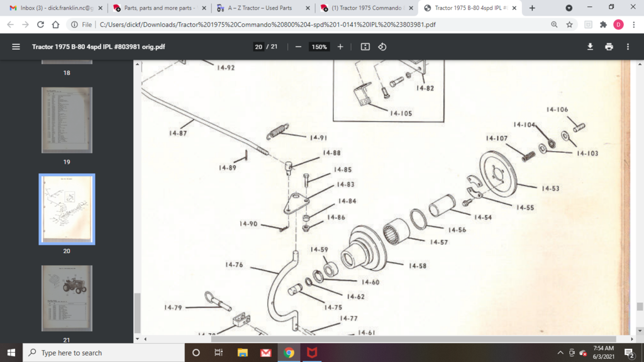Click the fit to page icon
This screenshot has height=362, width=644.
[x=365, y=47]
